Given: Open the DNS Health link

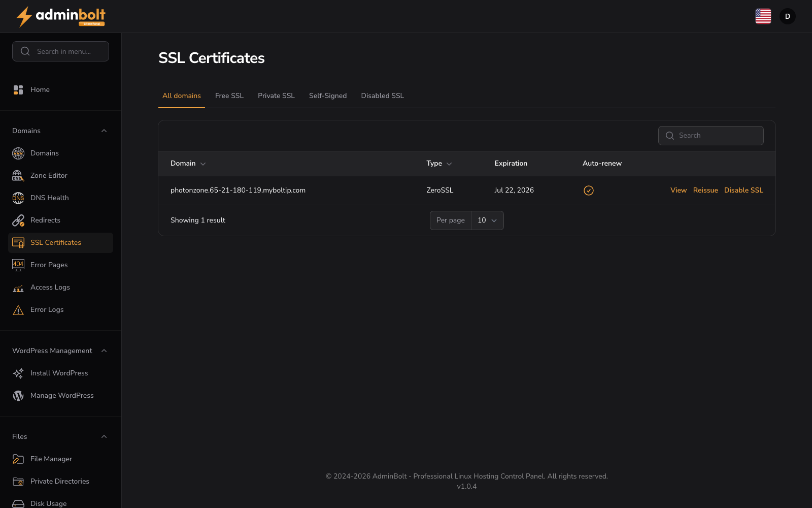Looking at the screenshot, I should tap(60, 198).
